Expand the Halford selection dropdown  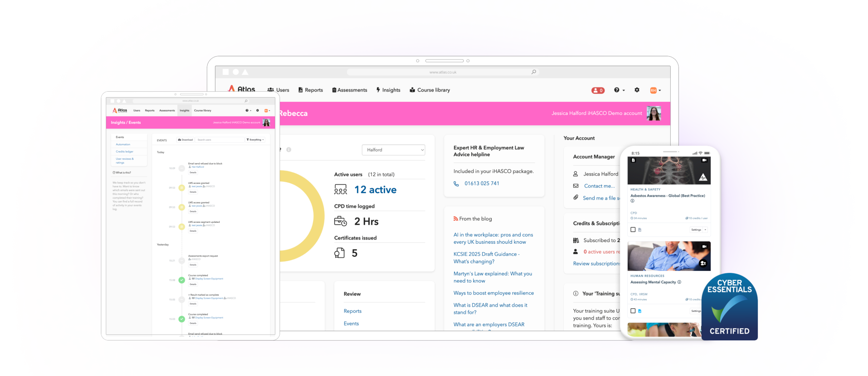point(393,150)
